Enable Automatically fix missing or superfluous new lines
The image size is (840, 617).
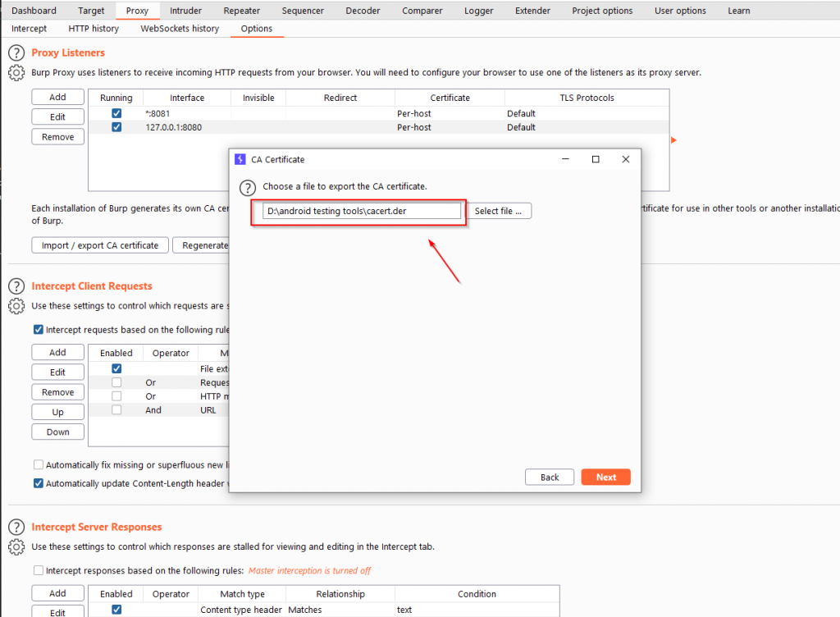tap(38, 464)
